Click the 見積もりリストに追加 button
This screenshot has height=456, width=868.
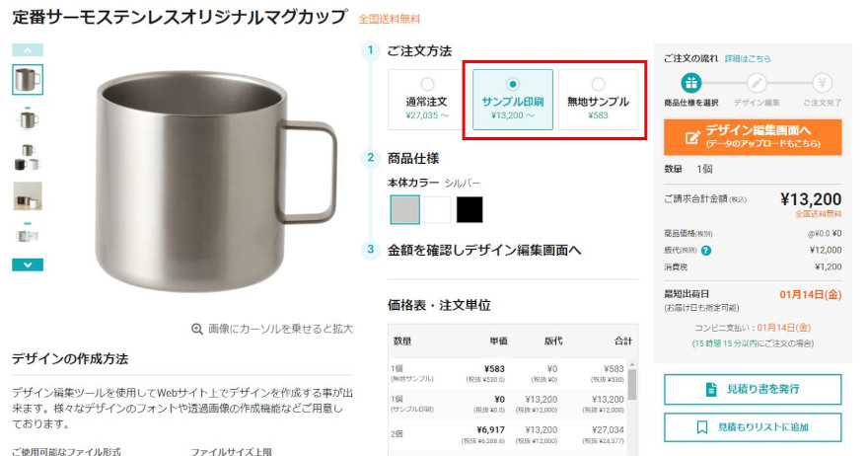tap(753, 427)
